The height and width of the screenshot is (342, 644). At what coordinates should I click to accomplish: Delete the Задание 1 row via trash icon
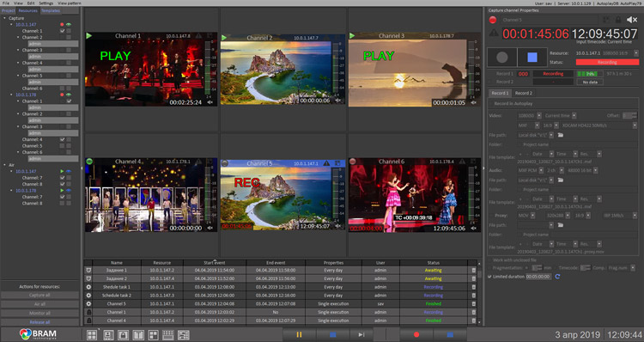pos(473,271)
